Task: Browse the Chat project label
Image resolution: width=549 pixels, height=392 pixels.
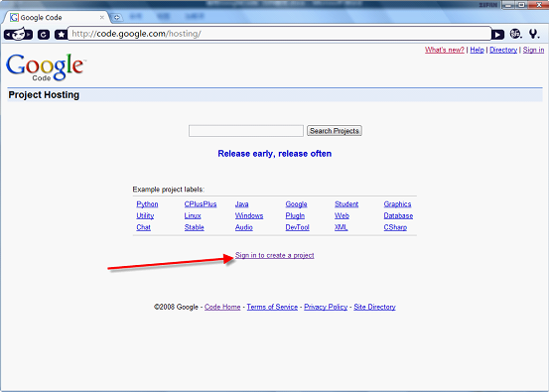Action: tap(143, 227)
